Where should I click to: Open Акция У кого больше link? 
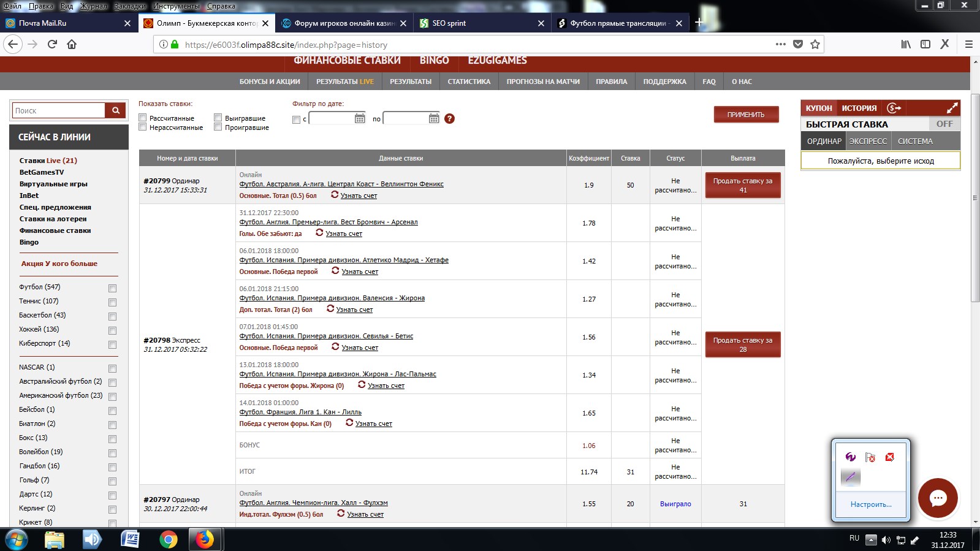coord(59,264)
